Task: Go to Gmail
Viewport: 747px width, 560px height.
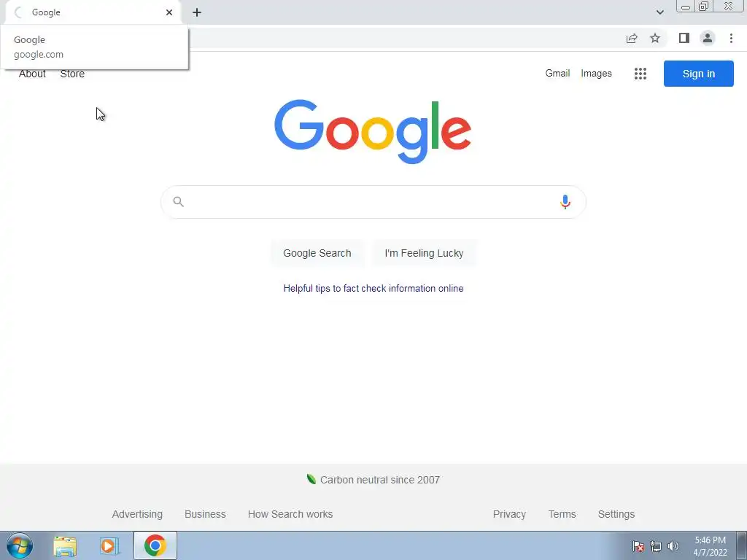Action: 557,74
